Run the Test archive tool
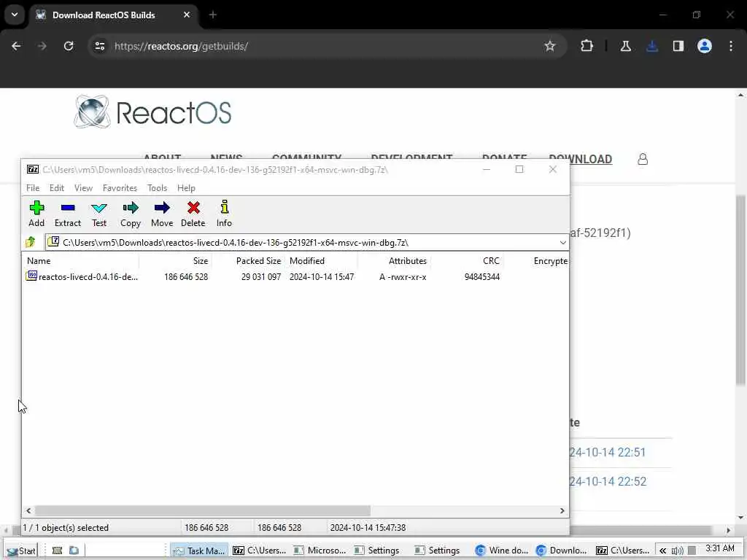 tap(99, 214)
